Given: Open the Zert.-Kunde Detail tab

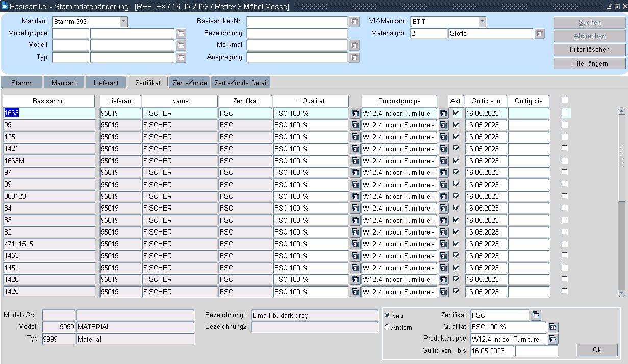Looking at the screenshot, I should click(241, 83).
